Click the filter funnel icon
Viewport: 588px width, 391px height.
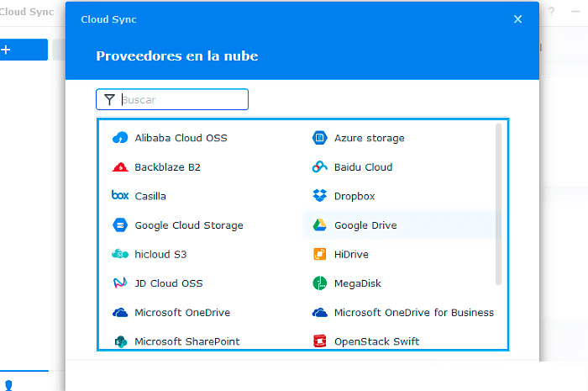(109, 100)
